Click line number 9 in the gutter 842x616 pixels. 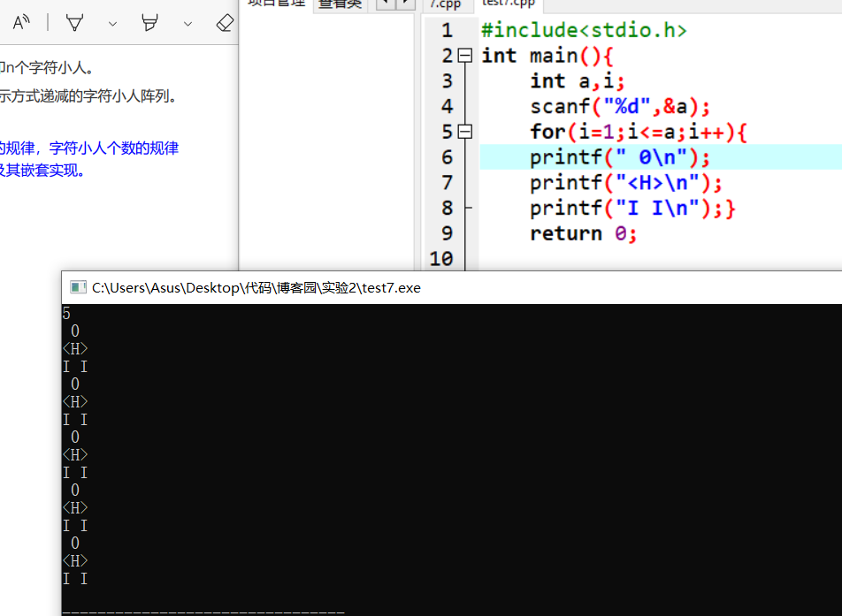point(448,233)
